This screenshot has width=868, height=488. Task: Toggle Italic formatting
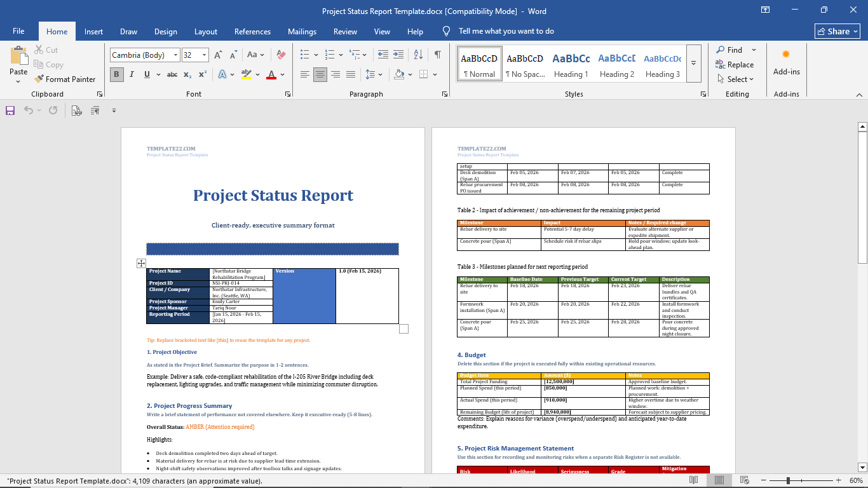click(x=132, y=74)
